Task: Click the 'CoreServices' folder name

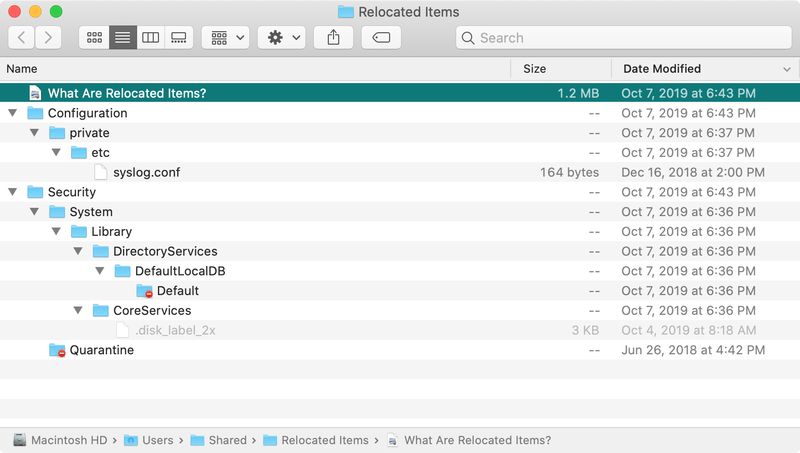Action: coord(152,310)
